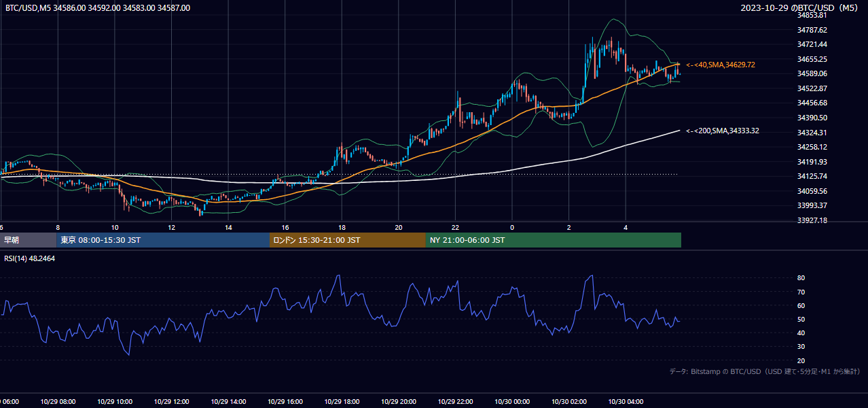Click the price axis value 34522.87
Viewport: 868px width, 408px height.
[x=812, y=88]
